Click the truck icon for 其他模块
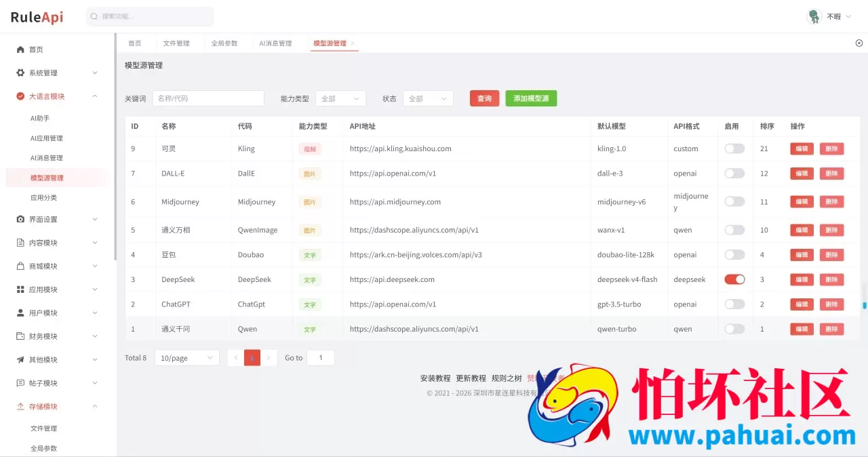Screen dimensions: 868x457 pyautogui.click(x=20, y=359)
